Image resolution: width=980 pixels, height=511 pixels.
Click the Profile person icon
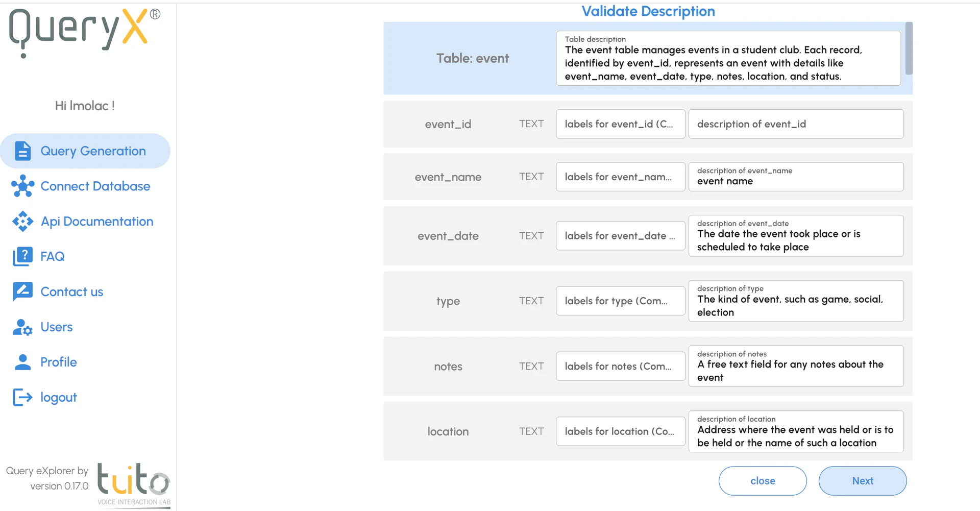click(22, 362)
